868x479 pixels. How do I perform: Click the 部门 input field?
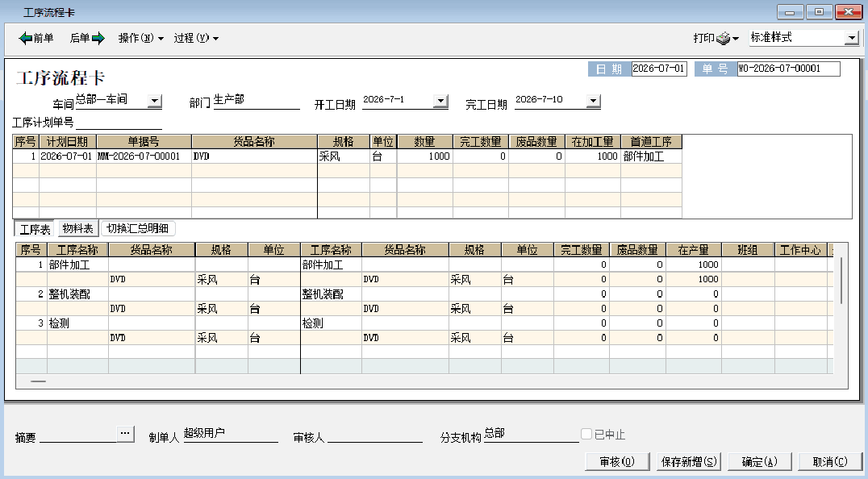point(257,102)
